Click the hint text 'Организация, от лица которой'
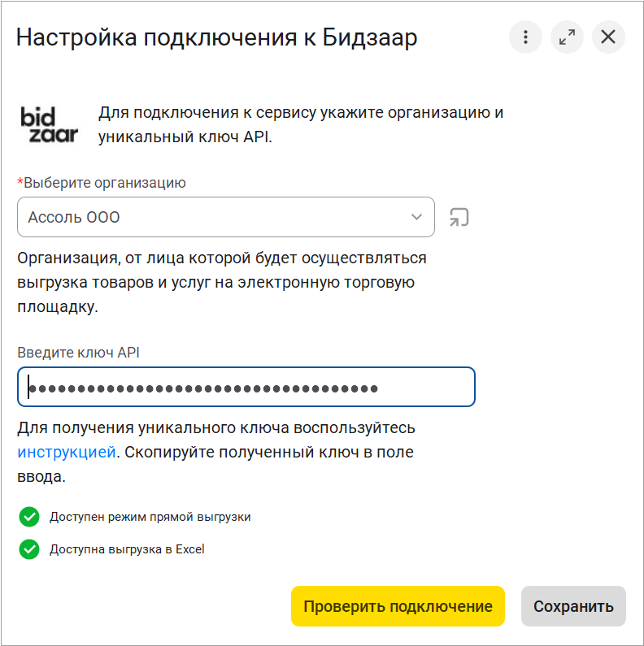Viewport: 644px width, 646px height. point(222,282)
